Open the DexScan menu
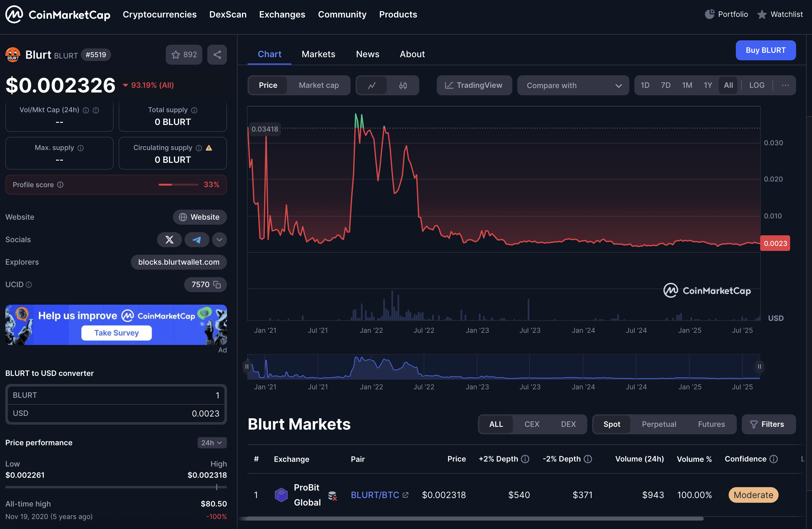Image resolution: width=812 pixels, height=529 pixels. click(x=228, y=14)
